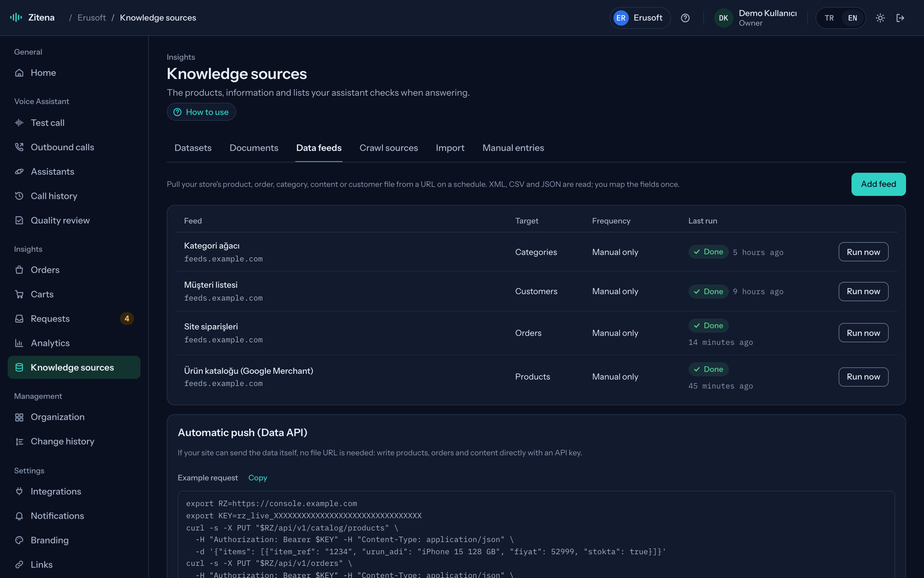This screenshot has width=924, height=578.
Task: Click the Orders bag icon
Action: (19, 270)
